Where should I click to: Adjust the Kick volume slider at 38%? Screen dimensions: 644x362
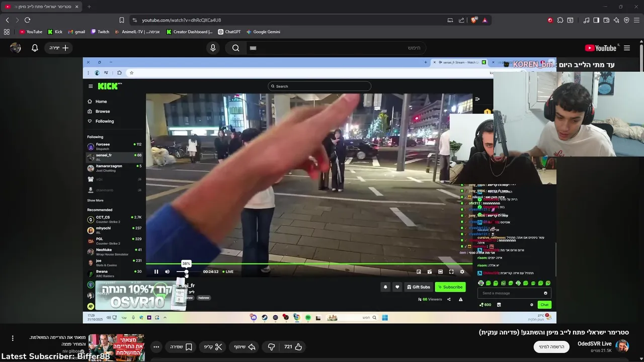186,271
